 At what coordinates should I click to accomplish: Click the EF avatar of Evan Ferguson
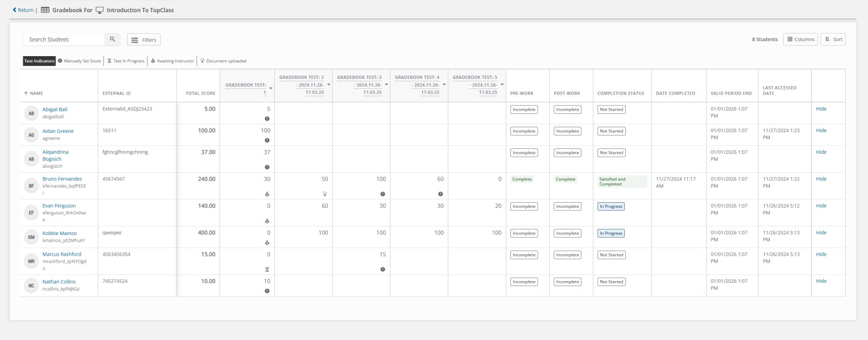coord(32,213)
